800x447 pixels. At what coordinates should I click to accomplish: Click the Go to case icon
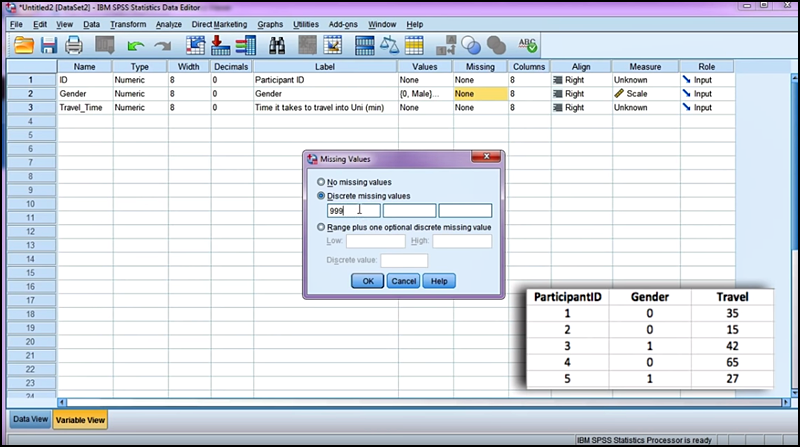pos(195,45)
